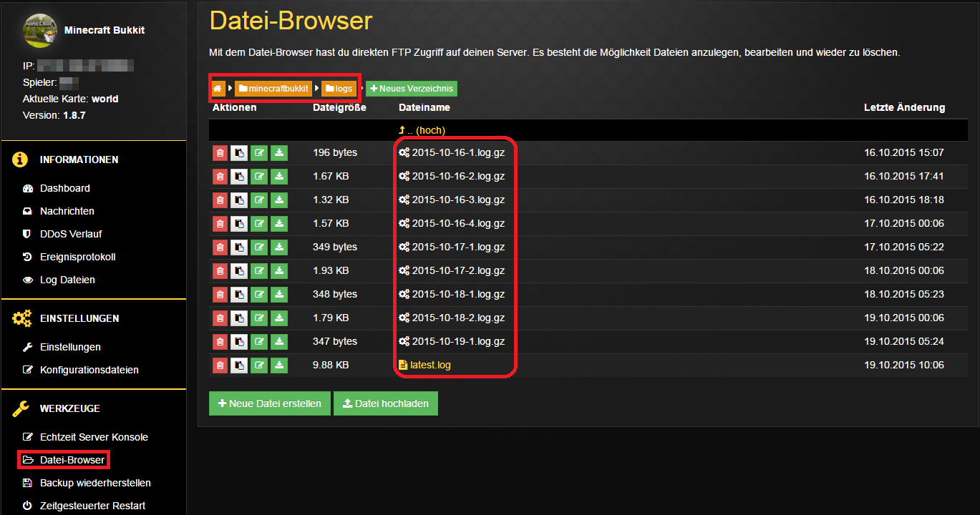Download the latest.log file

(x=279, y=366)
